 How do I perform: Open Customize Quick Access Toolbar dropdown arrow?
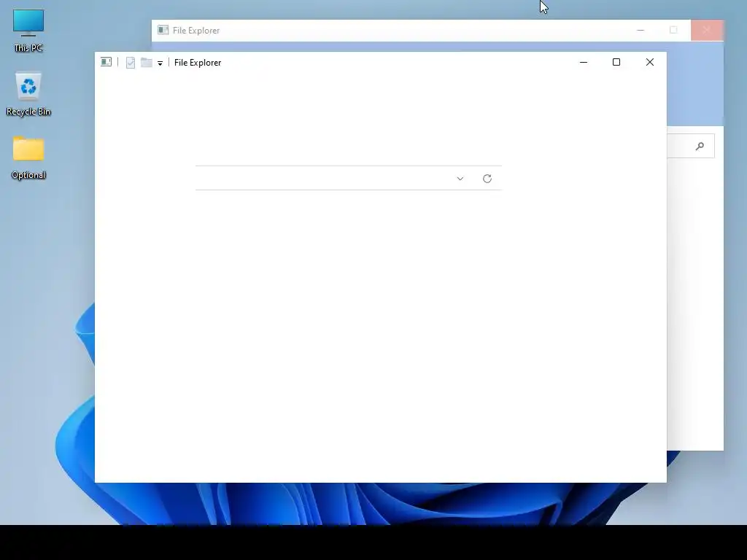(x=160, y=63)
